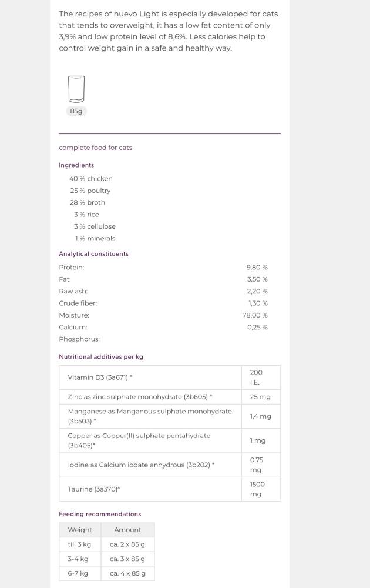Click the ca. 4 x 85 g amount cell
Screen dimensions: 370x588
coord(127,573)
